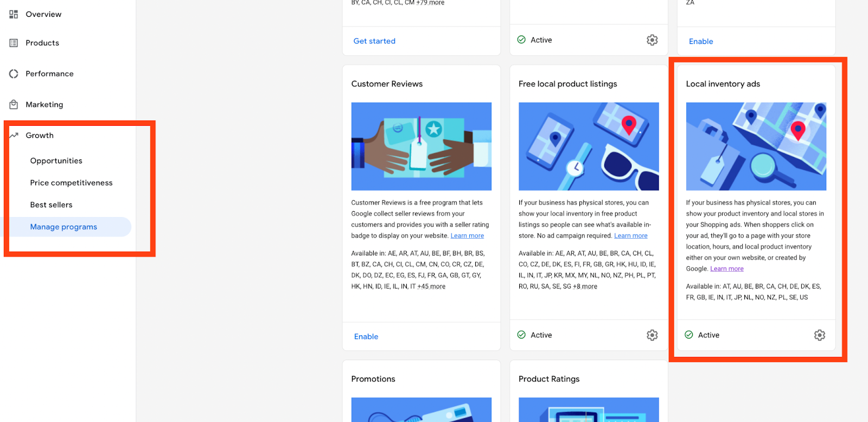Enable the Customer Reviews program

366,337
